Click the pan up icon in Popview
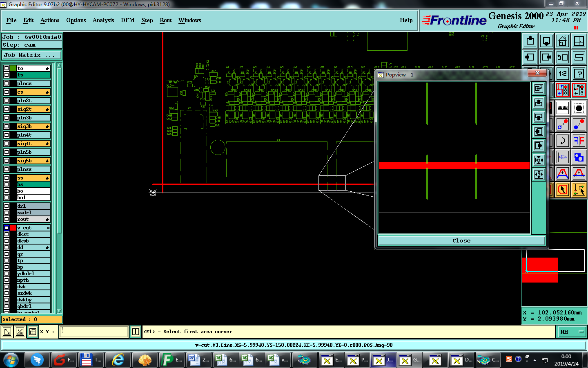The width and height of the screenshot is (588, 368). (x=539, y=103)
